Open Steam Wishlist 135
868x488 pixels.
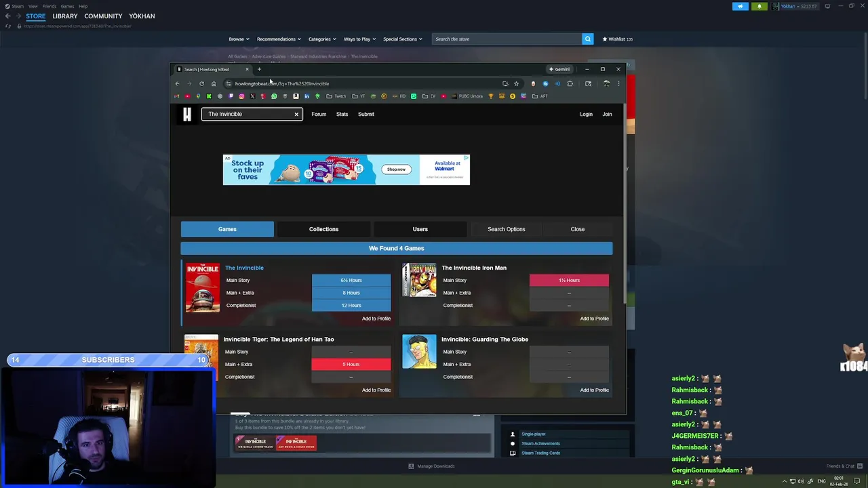(618, 39)
